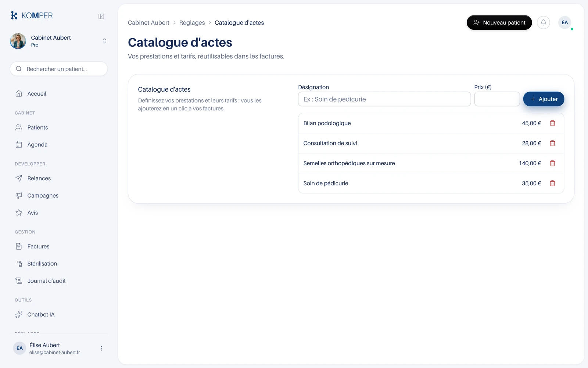Click elise@cabinet-aubert.fr email text
Image resolution: width=588 pixels, height=368 pixels.
tap(54, 353)
